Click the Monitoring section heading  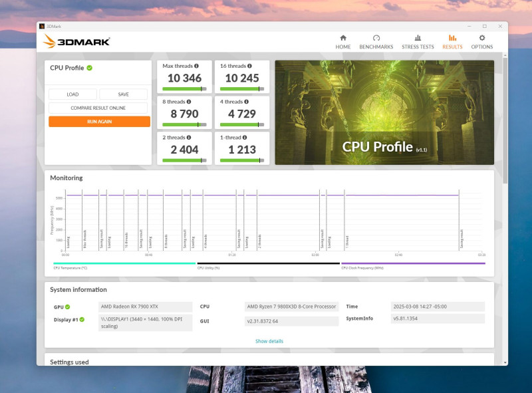click(x=66, y=178)
